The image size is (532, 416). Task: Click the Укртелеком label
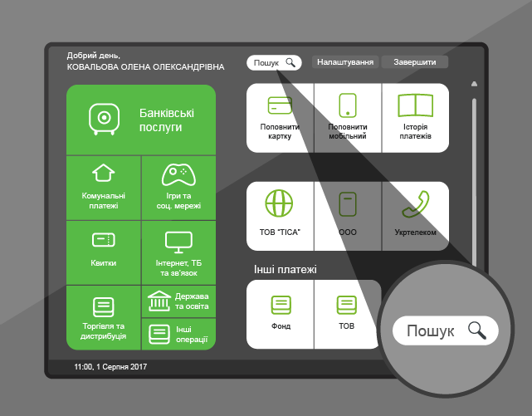(x=415, y=232)
